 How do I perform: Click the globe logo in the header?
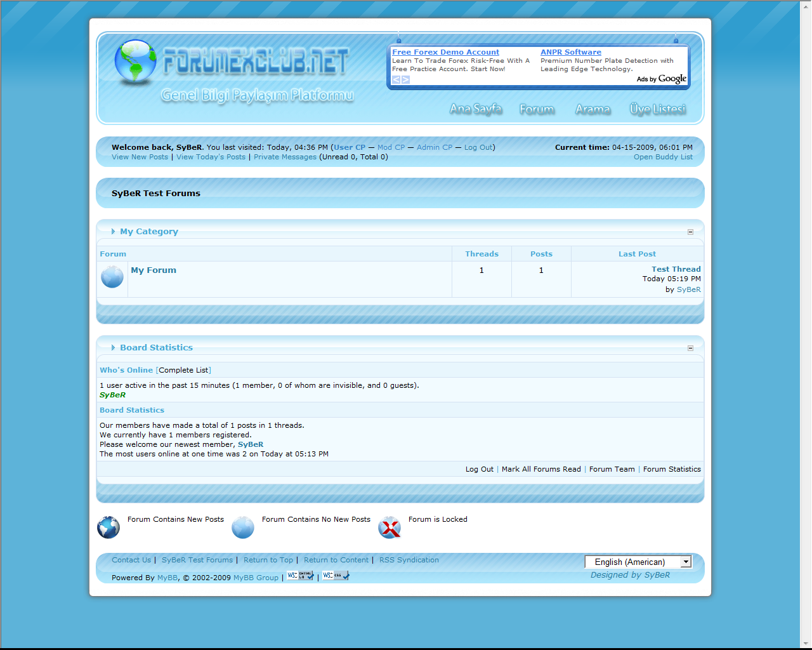pos(135,62)
